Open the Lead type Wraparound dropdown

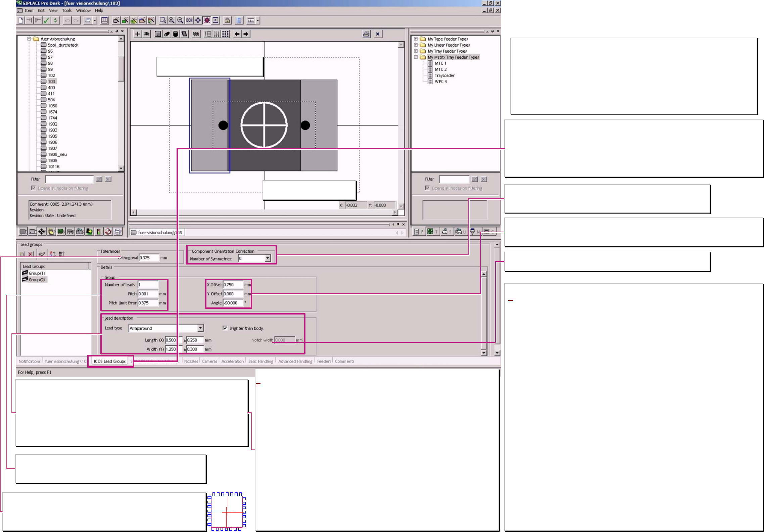pyautogui.click(x=200, y=328)
